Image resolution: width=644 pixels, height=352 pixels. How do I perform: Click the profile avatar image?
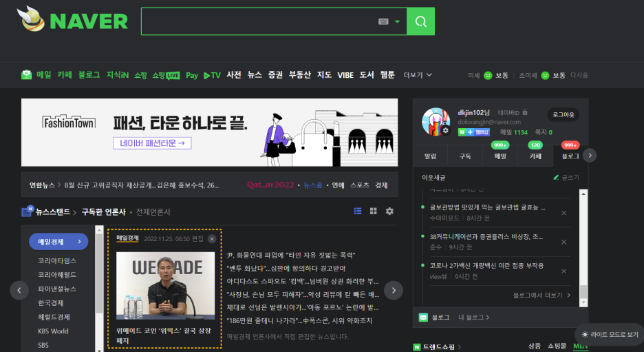436,122
